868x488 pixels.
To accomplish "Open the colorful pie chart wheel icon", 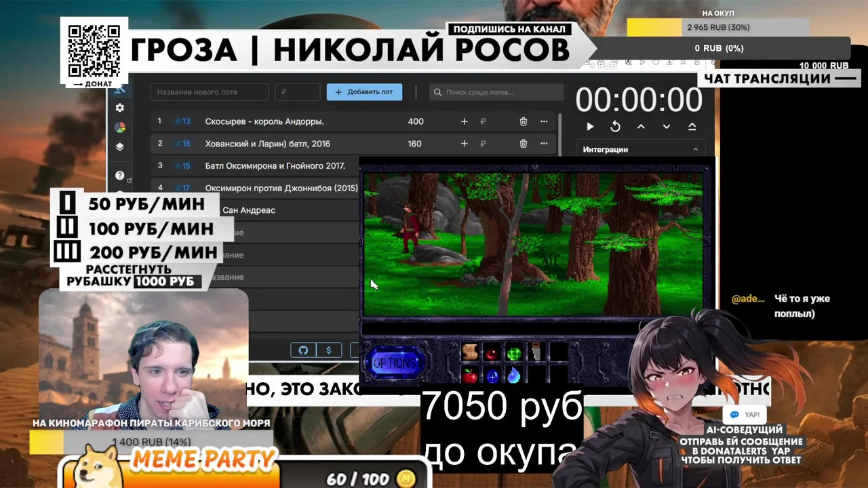I will tap(120, 127).
